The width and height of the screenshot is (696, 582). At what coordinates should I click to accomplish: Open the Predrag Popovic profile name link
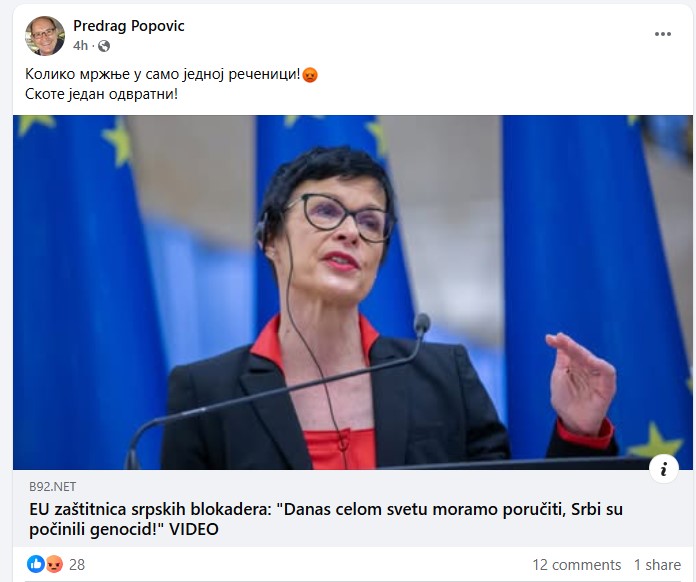click(x=129, y=26)
